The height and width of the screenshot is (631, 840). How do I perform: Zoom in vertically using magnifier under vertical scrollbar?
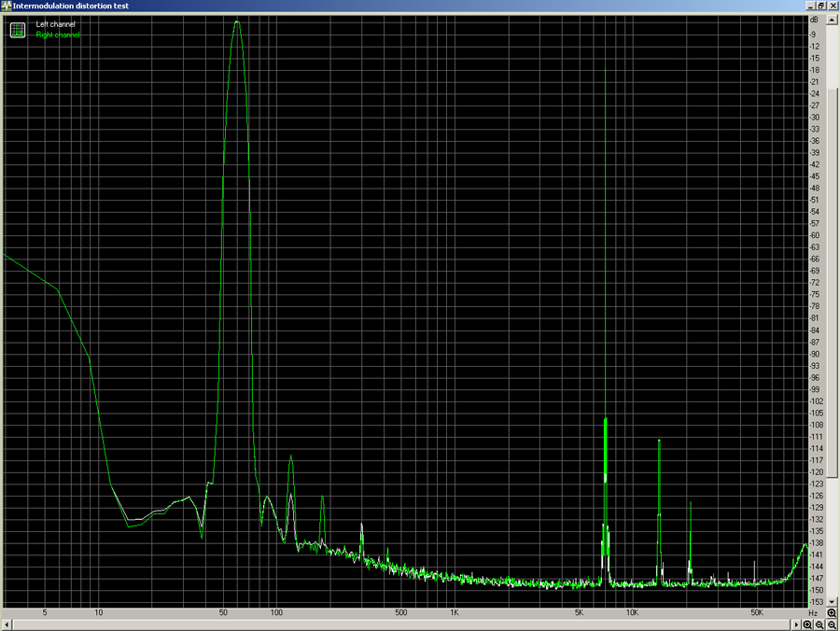[833, 612]
